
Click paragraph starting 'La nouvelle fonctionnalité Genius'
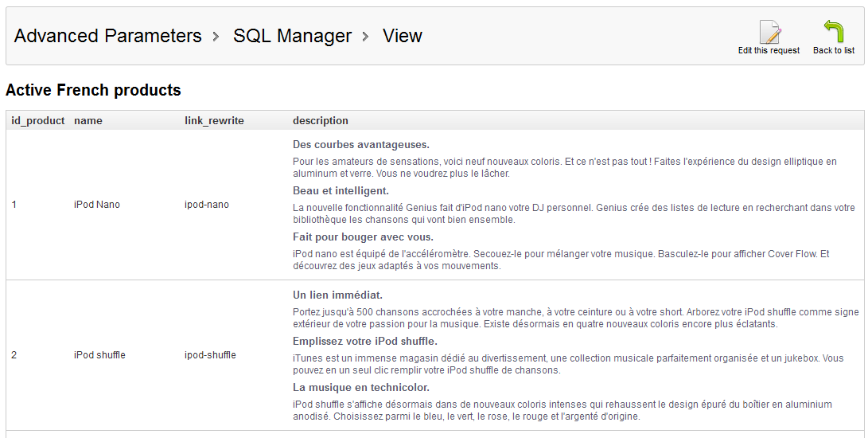pos(574,213)
